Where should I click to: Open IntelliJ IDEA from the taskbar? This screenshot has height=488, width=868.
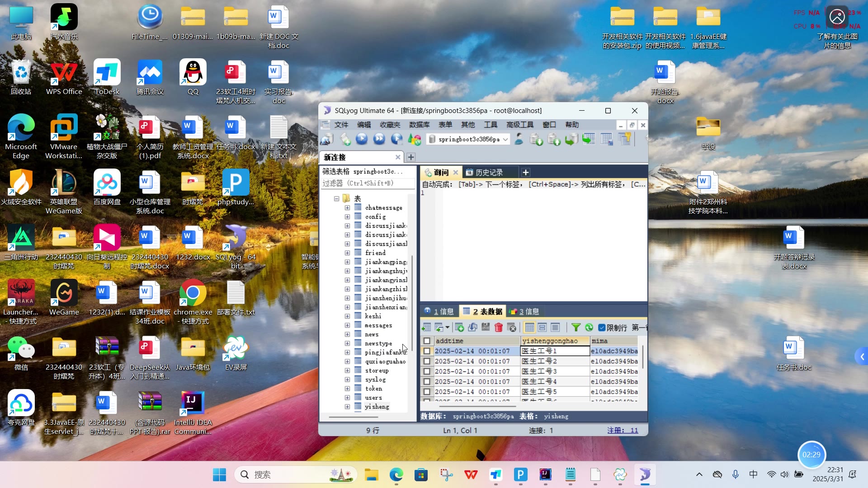[546, 474]
